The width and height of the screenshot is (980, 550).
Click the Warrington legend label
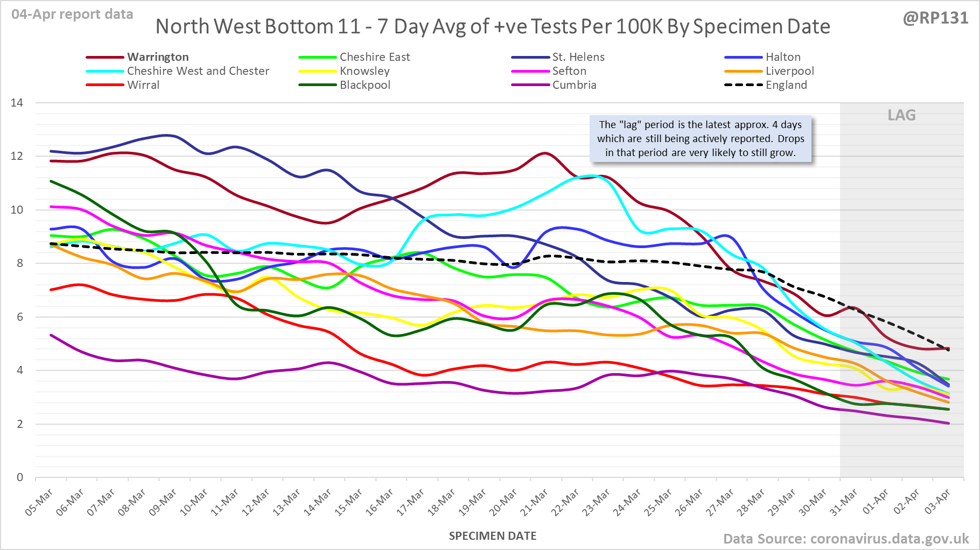pos(158,57)
